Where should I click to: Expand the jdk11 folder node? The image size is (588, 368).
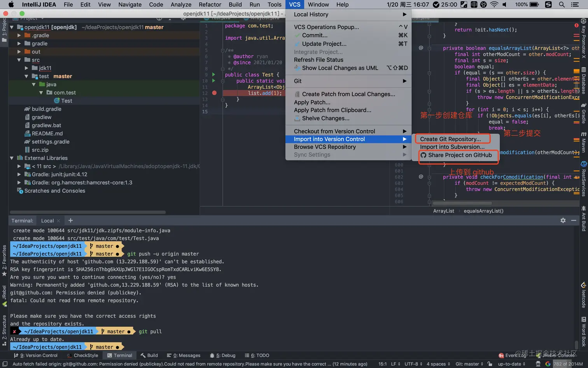coord(26,68)
